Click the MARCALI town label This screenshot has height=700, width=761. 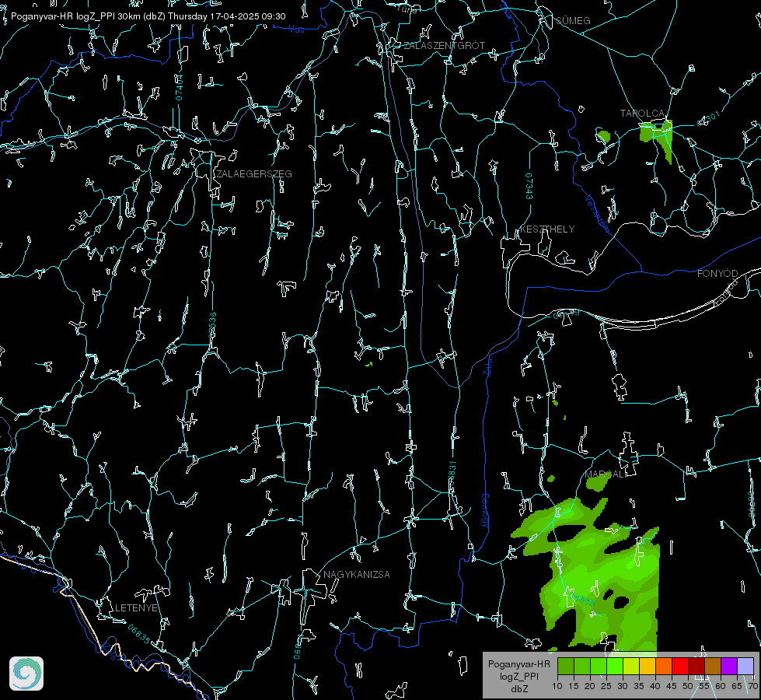point(606,474)
